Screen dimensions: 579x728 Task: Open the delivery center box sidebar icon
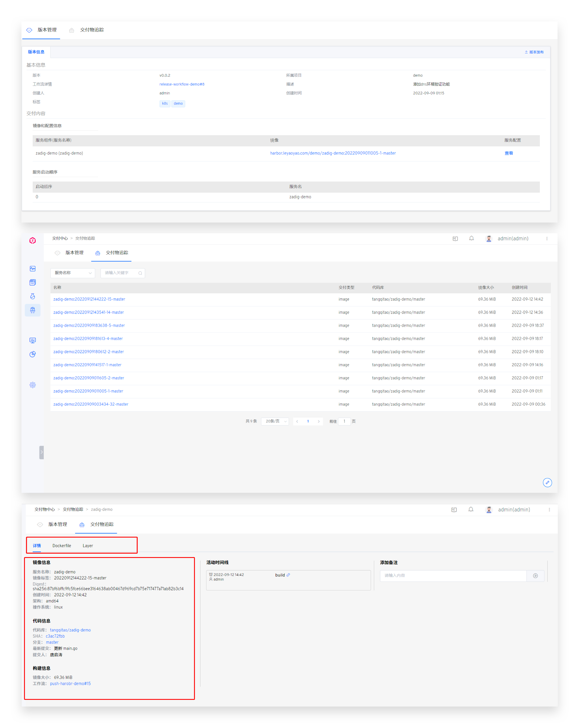[32, 310]
